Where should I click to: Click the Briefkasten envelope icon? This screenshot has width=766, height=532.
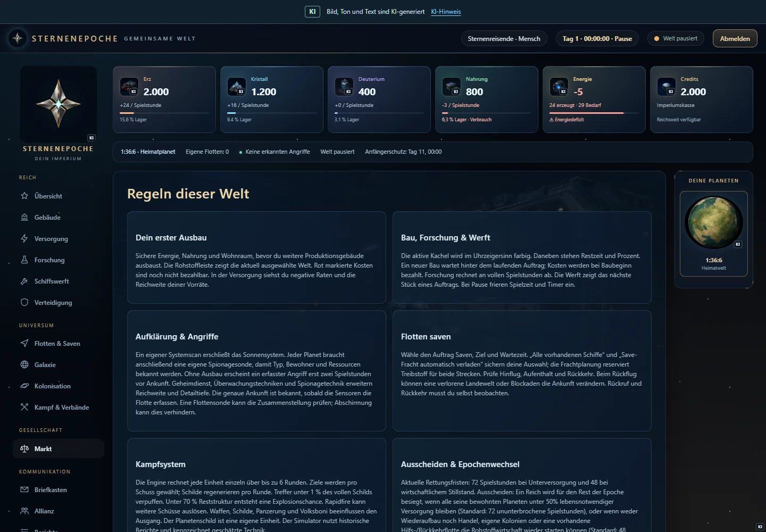click(24, 489)
